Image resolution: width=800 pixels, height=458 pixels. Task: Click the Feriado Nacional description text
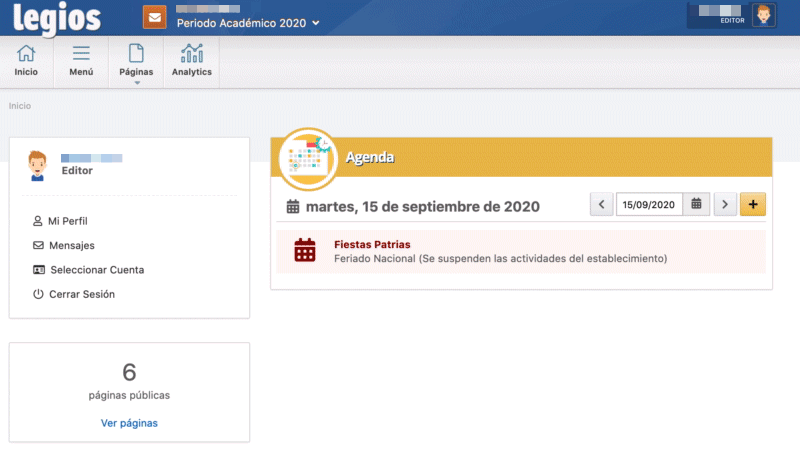(501, 259)
